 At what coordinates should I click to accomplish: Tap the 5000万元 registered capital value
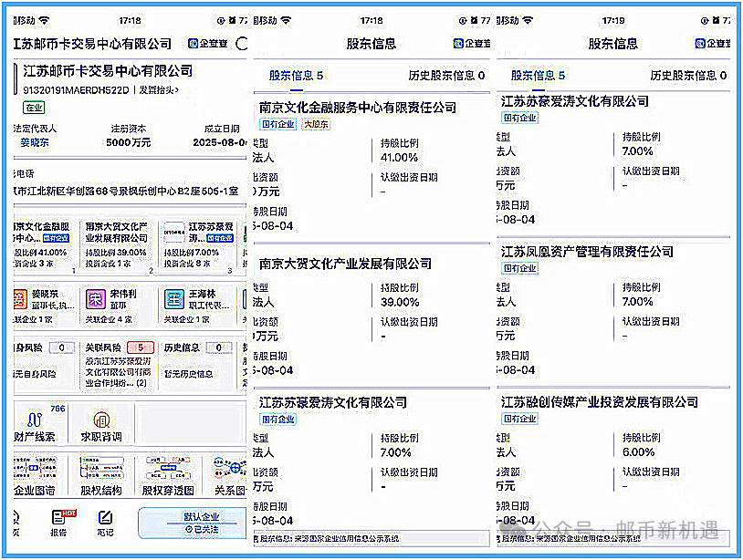coord(129,142)
